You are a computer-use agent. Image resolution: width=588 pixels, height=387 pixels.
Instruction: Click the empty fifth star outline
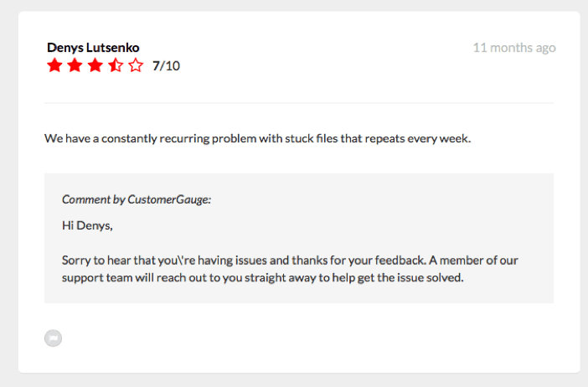pyautogui.click(x=136, y=65)
